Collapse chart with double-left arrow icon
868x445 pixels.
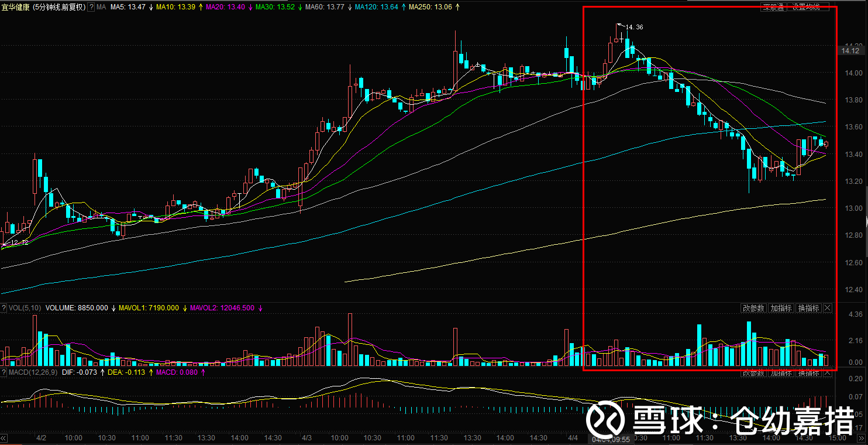tap(4, 438)
